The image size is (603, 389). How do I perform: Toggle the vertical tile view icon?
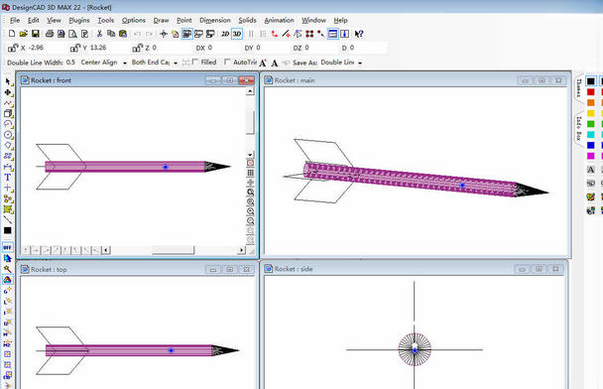[345, 34]
